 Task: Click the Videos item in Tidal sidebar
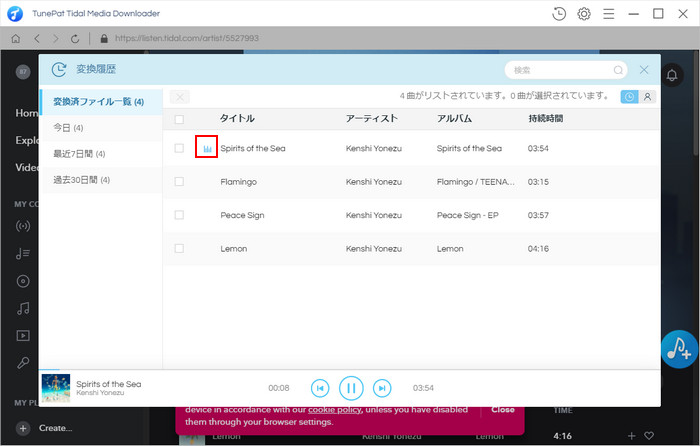coord(27,167)
